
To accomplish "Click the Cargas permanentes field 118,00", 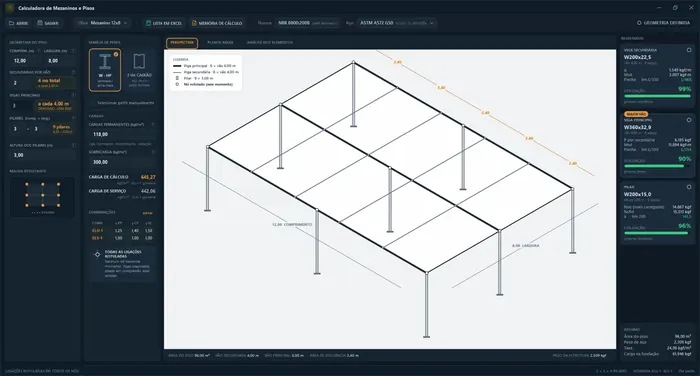I will [121, 134].
